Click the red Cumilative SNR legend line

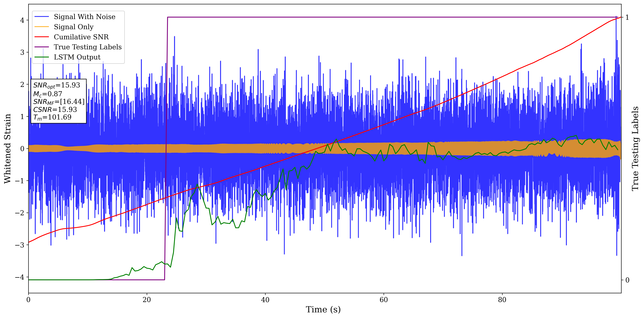point(42,37)
